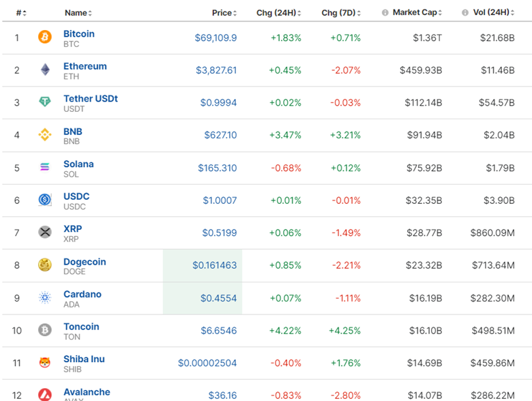Sort table by rank number column
This screenshot has height=401, width=532.
tap(21, 13)
